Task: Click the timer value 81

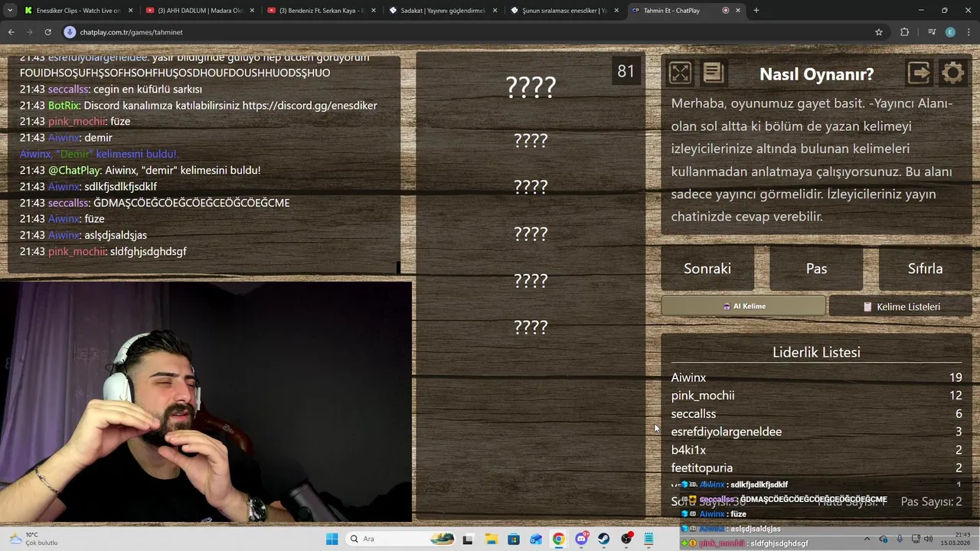Action: click(x=626, y=71)
